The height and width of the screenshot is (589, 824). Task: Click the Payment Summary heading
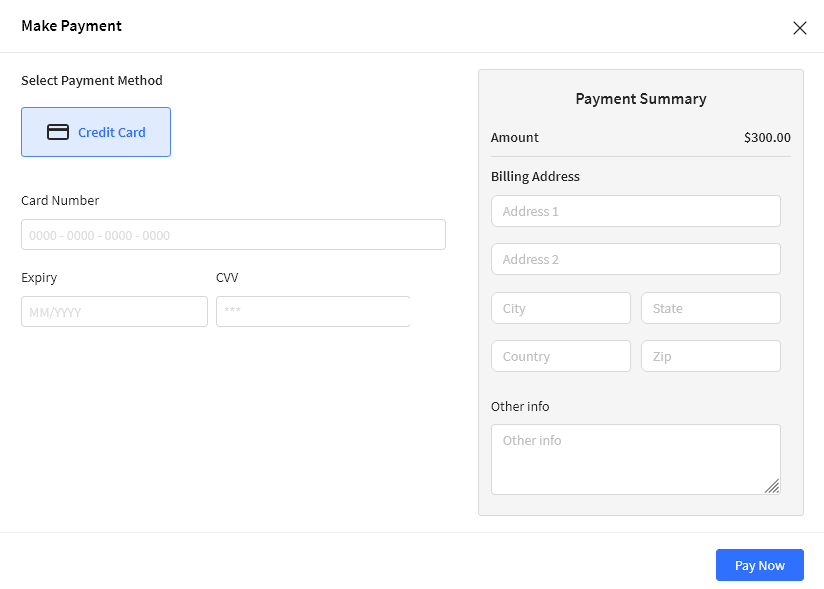[641, 99]
